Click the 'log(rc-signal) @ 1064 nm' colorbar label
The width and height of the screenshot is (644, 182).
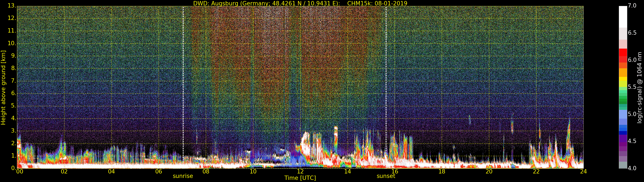pyautogui.click(x=640, y=87)
